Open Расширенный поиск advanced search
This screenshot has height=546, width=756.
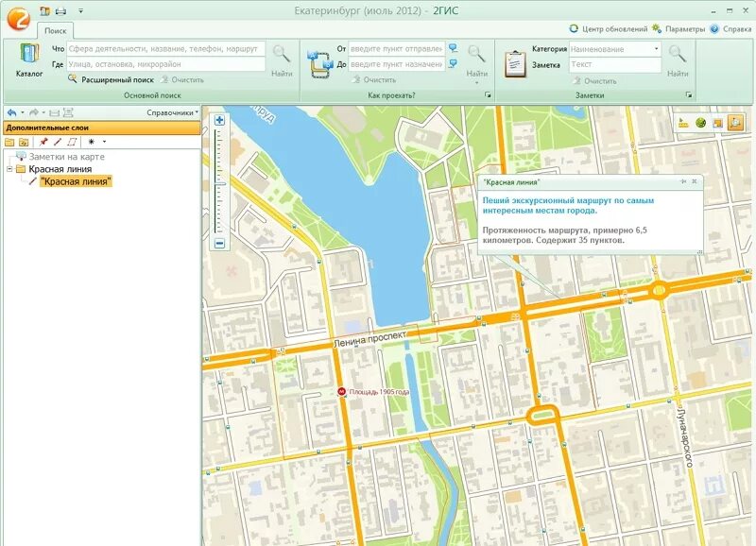click(x=112, y=79)
